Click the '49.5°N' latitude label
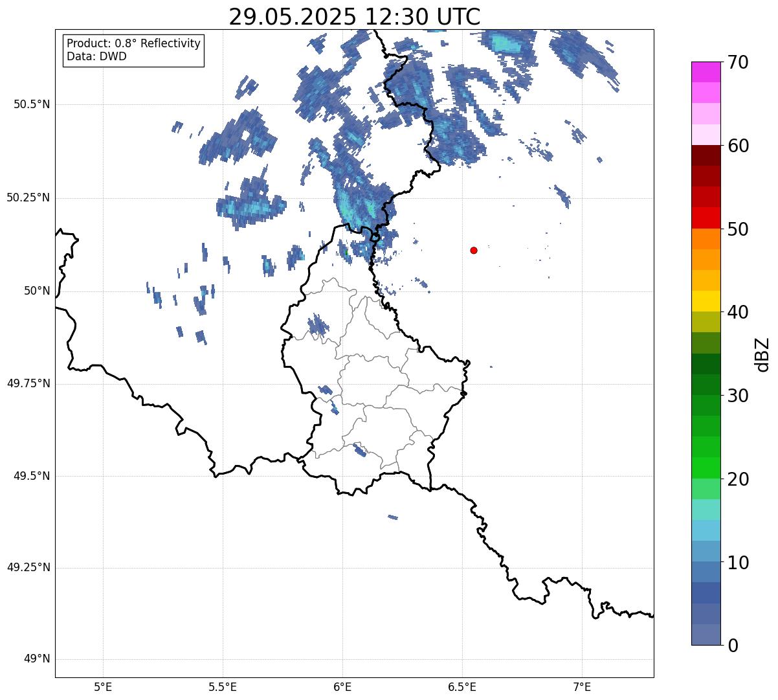The image size is (778, 700). (x=32, y=476)
